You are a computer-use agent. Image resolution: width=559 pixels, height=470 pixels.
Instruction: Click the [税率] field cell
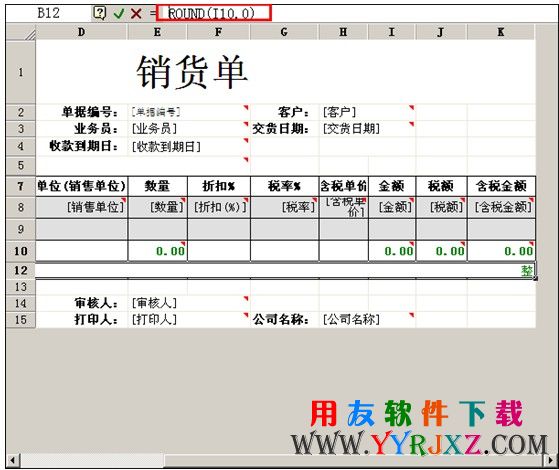click(284, 207)
